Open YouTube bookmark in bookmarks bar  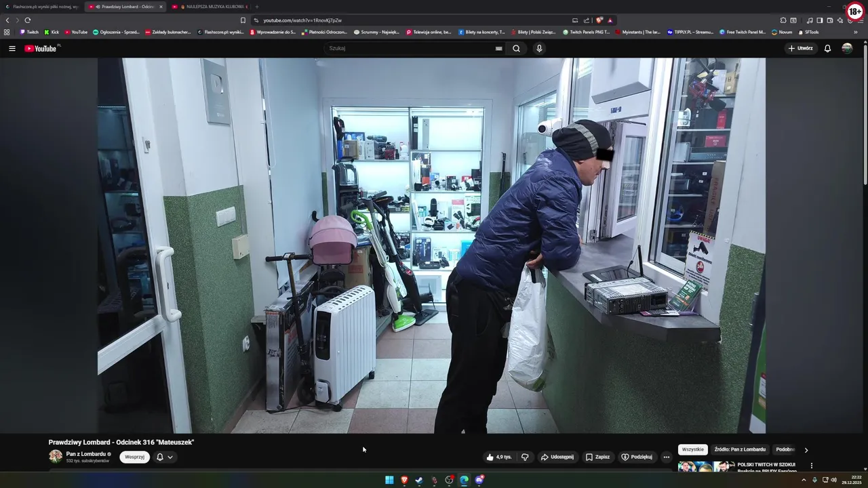77,32
